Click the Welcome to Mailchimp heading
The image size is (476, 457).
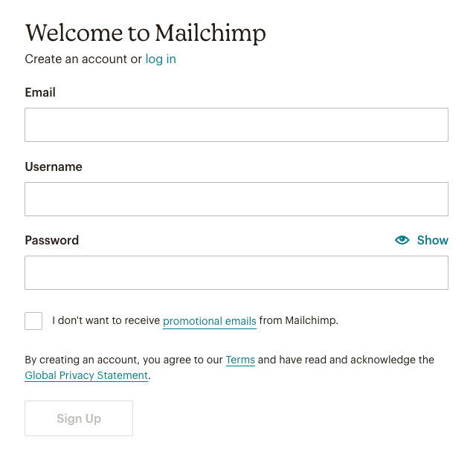(145, 33)
